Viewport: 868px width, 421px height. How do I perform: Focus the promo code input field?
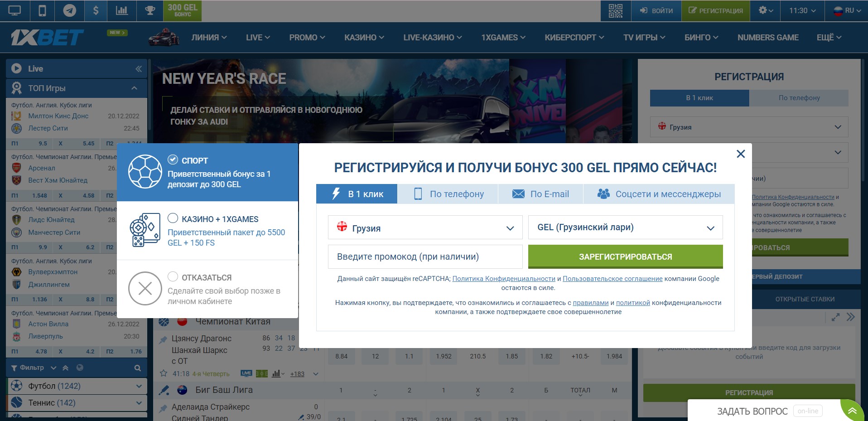(x=425, y=256)
